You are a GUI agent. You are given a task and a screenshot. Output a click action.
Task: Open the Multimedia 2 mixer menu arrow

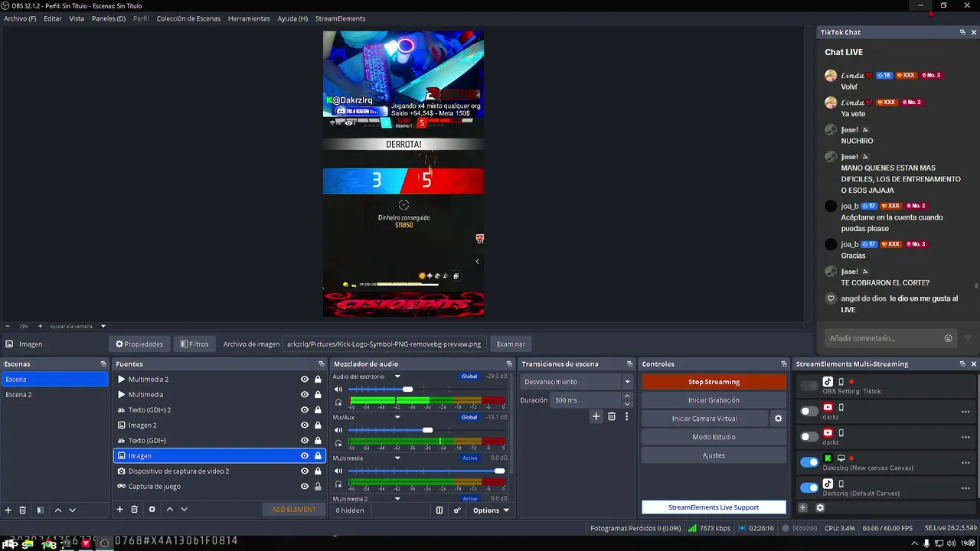coord(397,499)
